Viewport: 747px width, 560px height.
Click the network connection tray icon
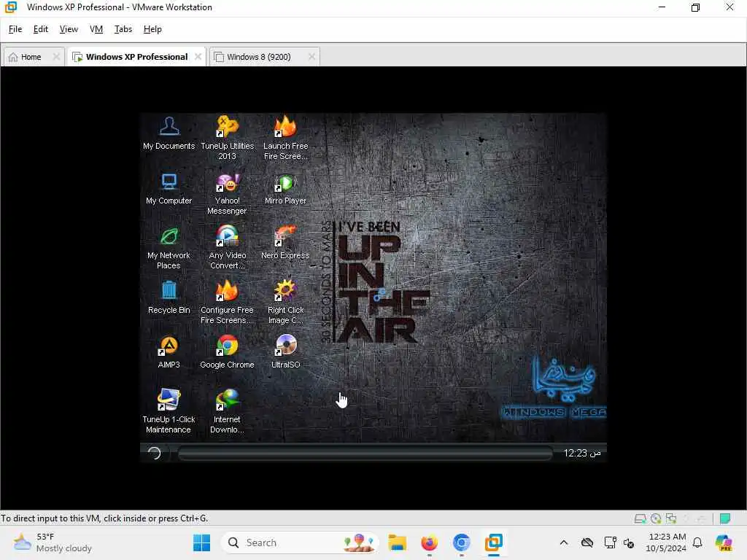pyautogui.click(x=610, y=542)
